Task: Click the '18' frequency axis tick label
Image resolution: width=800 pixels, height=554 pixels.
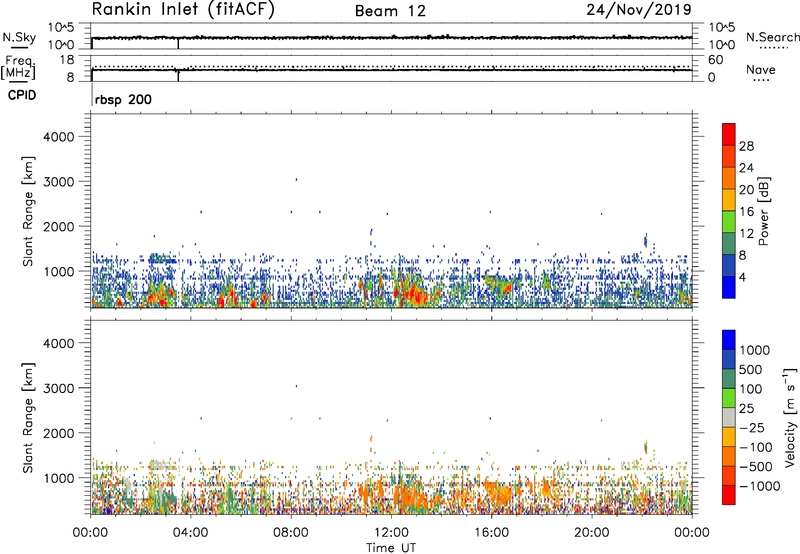Action: (x=68, y=60)
